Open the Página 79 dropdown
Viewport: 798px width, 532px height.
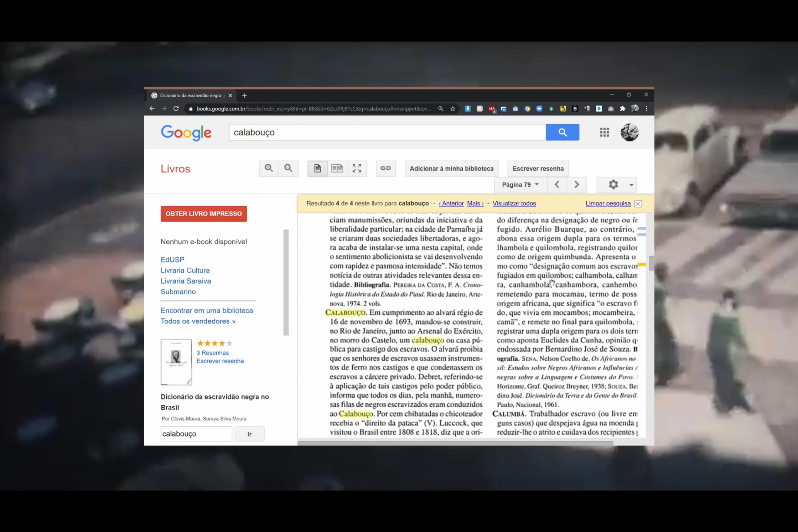pyautogui.click(x=520, y=185)
